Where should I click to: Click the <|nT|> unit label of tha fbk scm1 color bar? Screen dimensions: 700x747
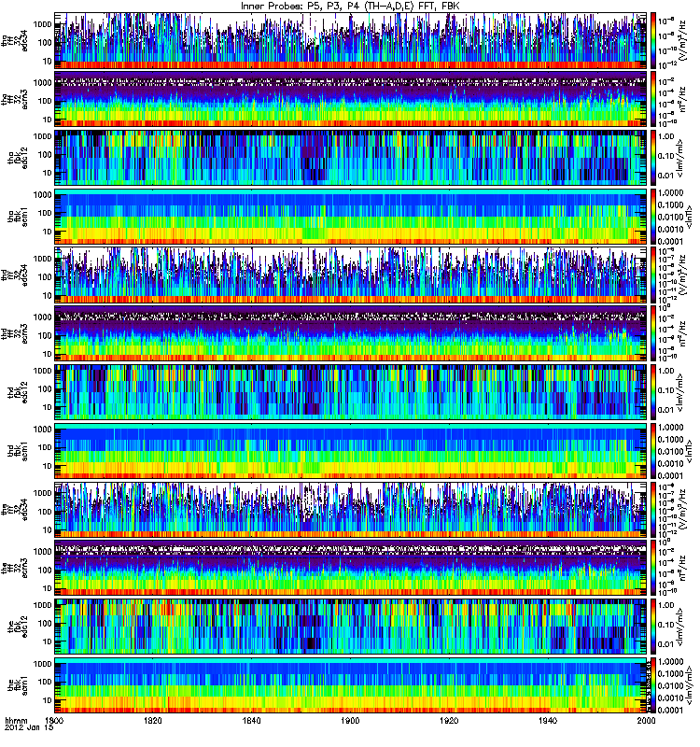pos(688,217)
